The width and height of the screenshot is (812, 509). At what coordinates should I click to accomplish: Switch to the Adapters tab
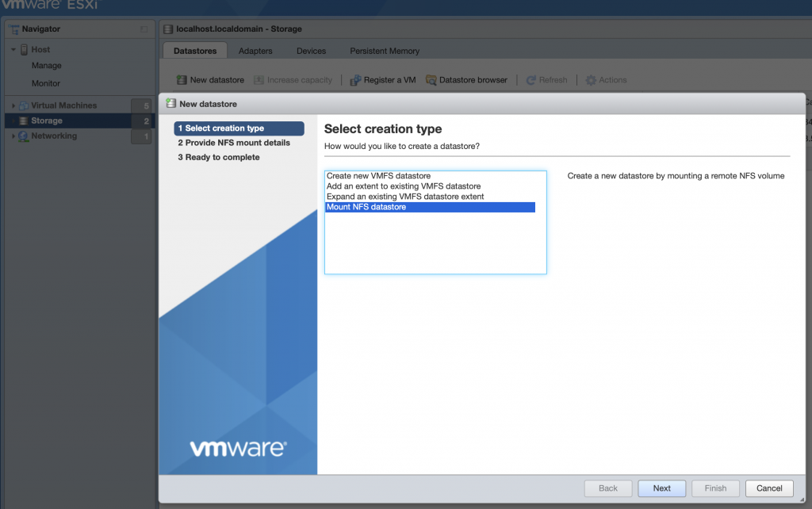[255, 51]
